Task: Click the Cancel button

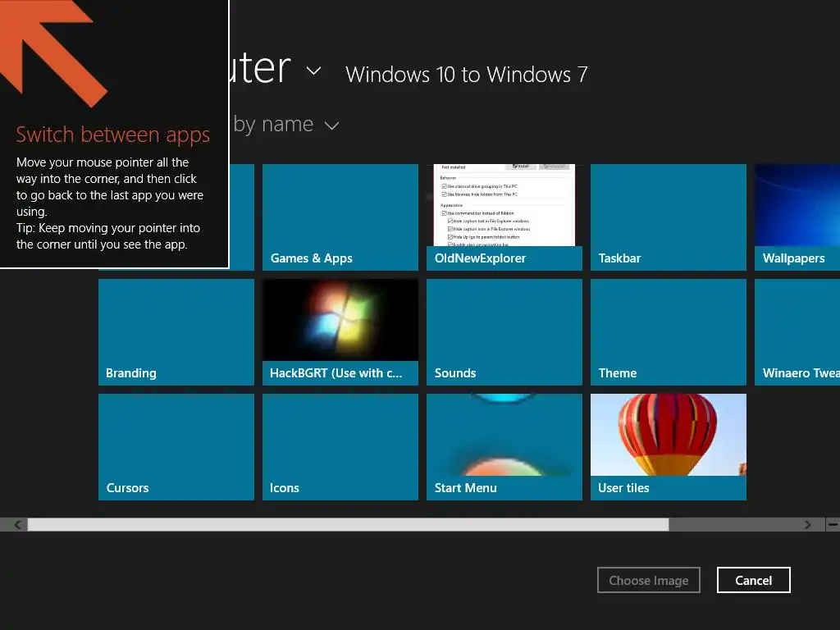Action: pos(753,580)
